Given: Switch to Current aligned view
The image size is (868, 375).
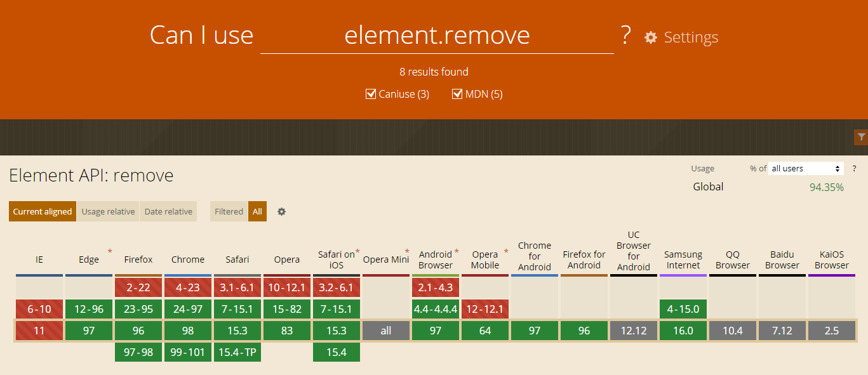Looking at the screenshot, I should pyautogui.click(x=43, y=211).
